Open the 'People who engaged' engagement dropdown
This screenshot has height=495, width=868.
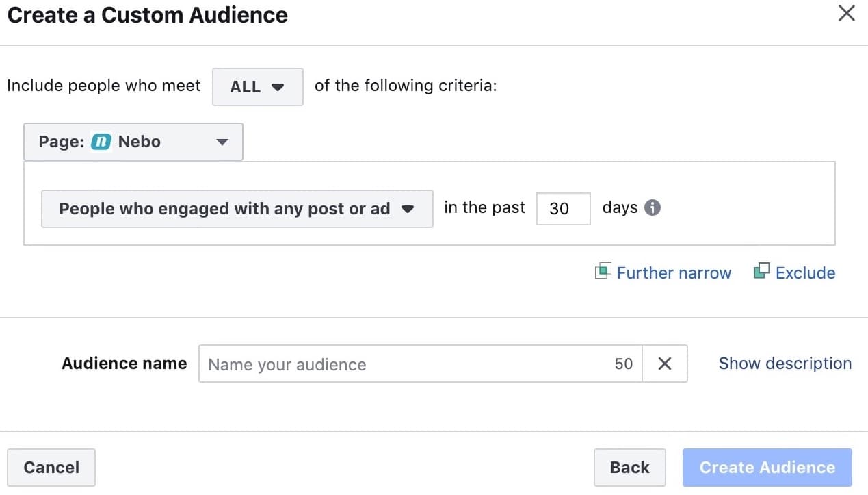tap(237, 209)
